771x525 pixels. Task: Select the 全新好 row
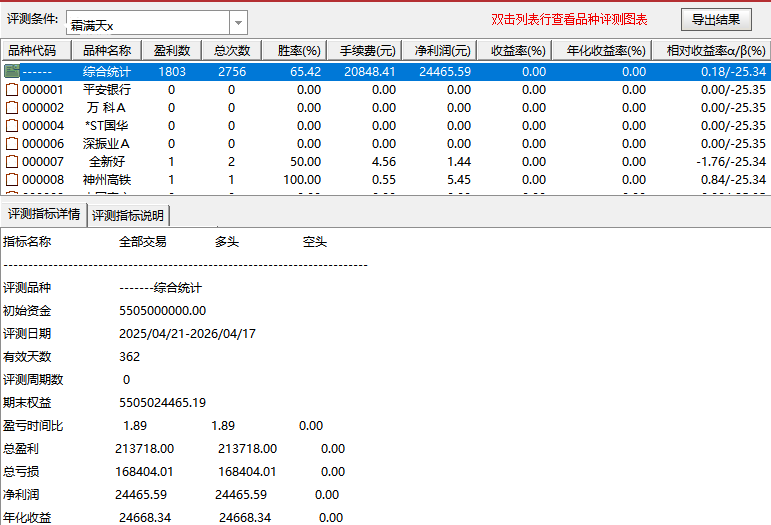tap(386, 162)
